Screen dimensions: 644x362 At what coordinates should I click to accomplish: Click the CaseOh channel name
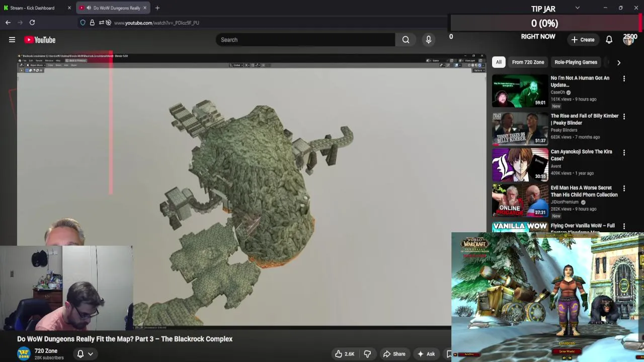pyautogui.click(x=557, y=93)
